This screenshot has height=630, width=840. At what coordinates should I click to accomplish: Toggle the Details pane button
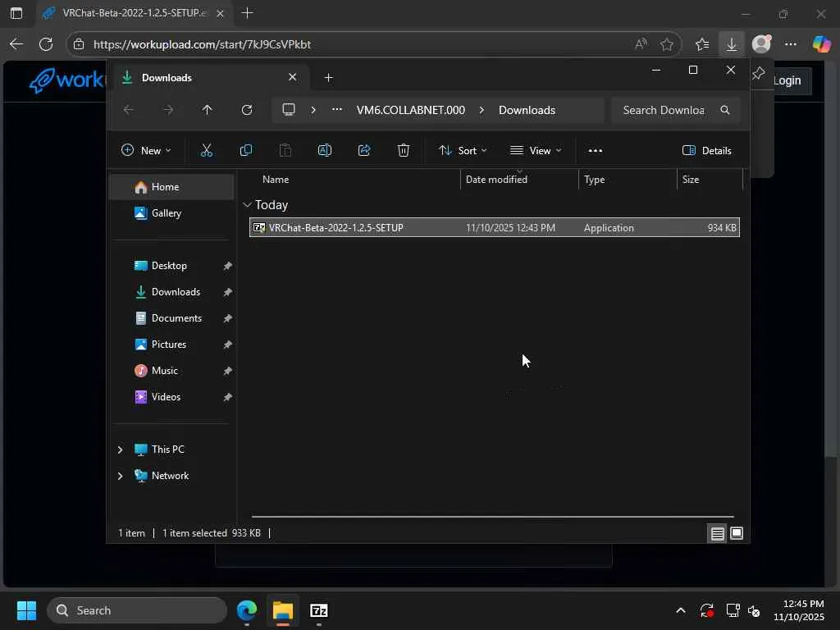pos(706,151)
